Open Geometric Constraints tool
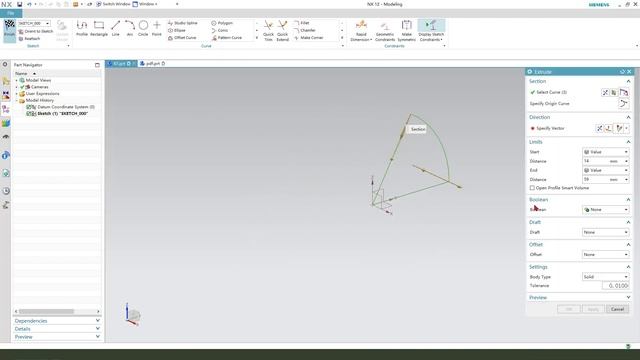The image size is (640, 360). 385,31
